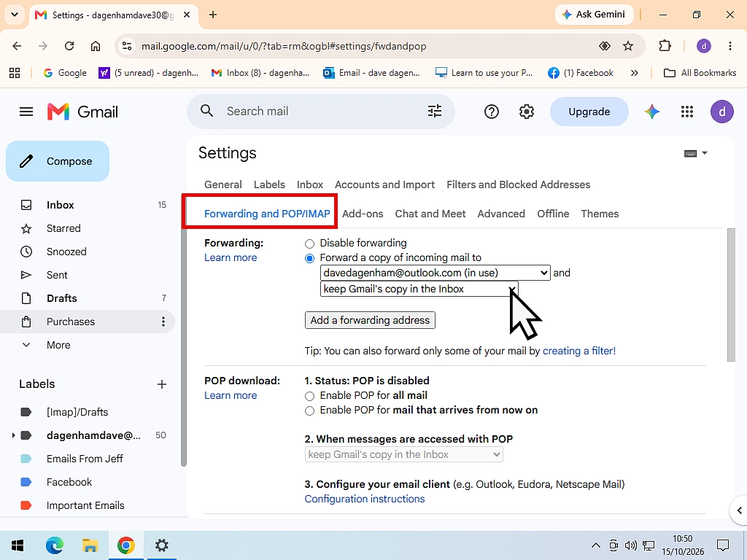Bookmark this tab with the star icon
Viewport: 747px width, 560px height.
[x=628, y=46]
